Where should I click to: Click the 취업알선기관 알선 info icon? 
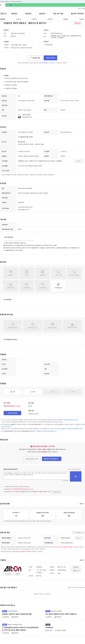point(48,513)
